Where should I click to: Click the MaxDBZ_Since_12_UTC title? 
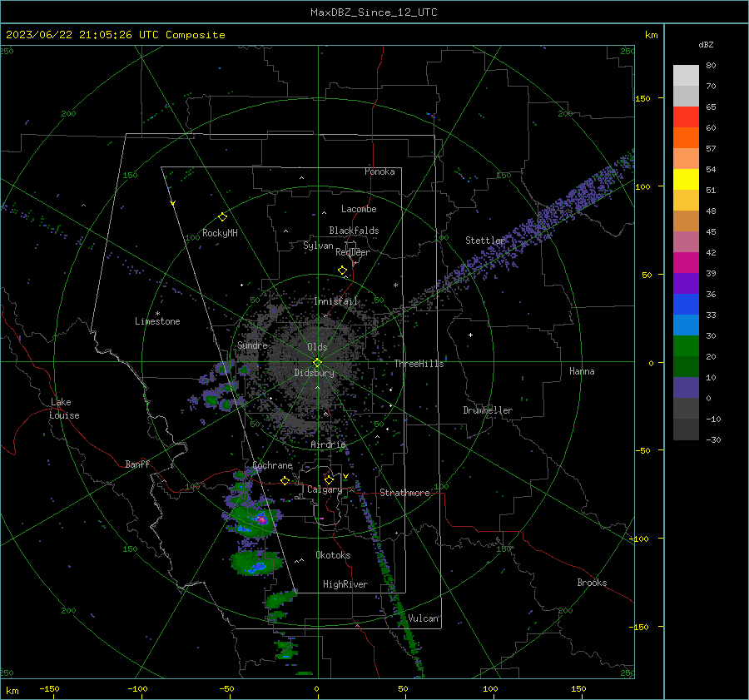pyautogui.click(x=374, y=12)
